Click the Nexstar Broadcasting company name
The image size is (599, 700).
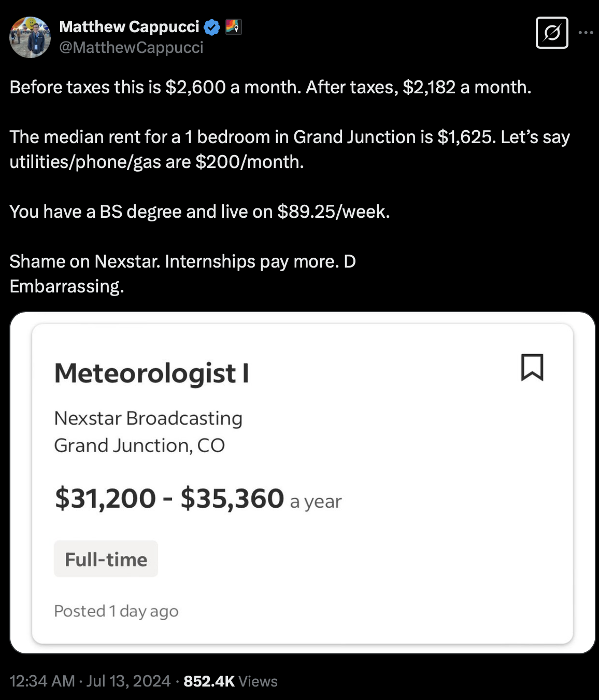point(148,418)
